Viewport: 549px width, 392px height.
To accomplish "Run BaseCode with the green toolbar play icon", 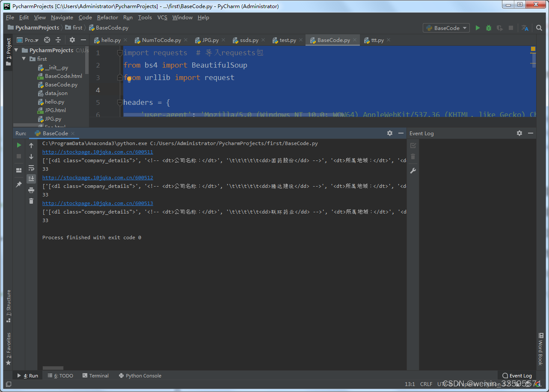I will (478, 28).
